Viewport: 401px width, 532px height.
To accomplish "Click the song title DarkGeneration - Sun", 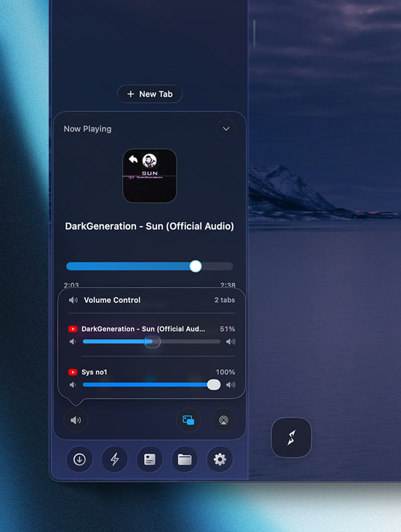I will (x=149, y=226).
